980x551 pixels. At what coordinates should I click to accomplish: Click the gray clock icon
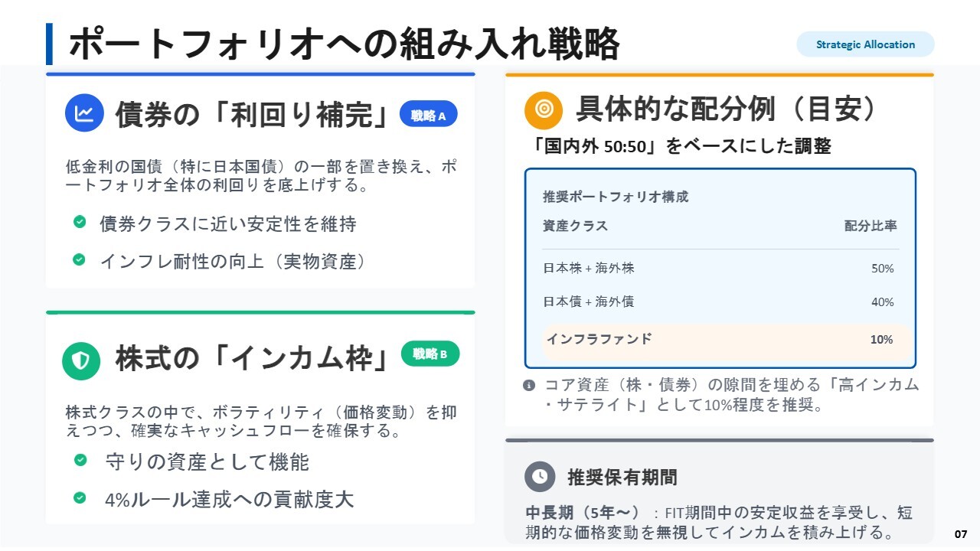click(x=540, y=477)
